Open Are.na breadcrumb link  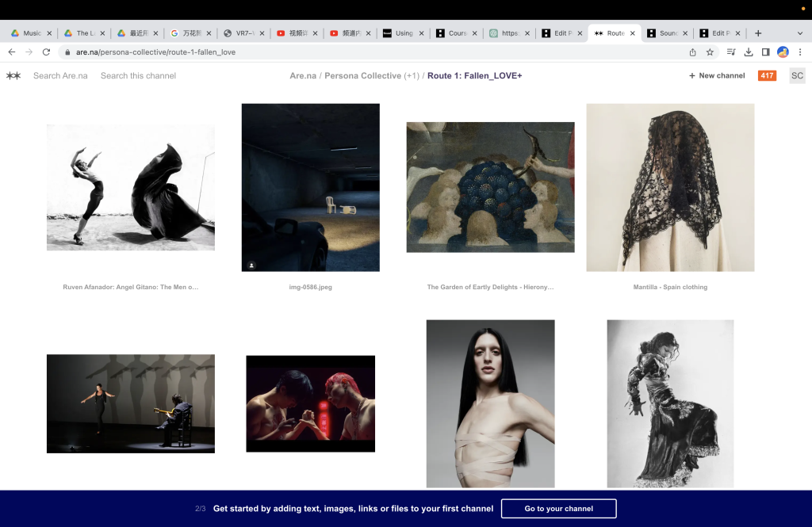(x=303, y=75)
